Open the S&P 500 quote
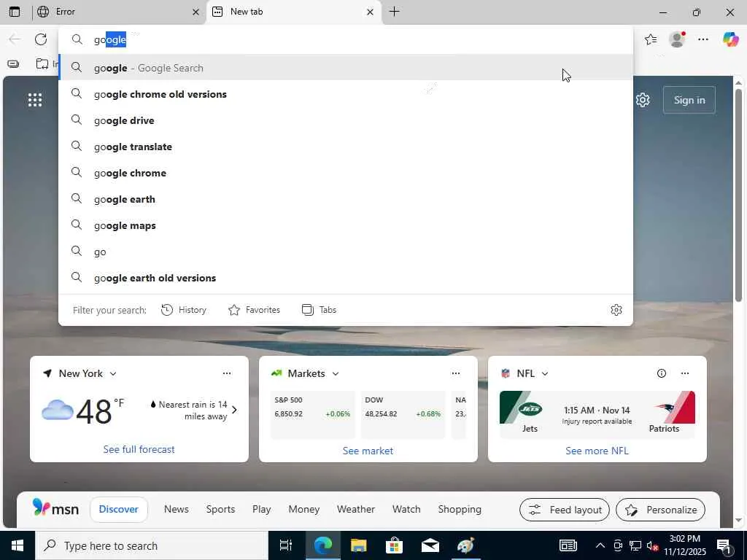Image resolution: width=747 pixels, height=560 pixels. pyautogui.click(x=312, y=413)
